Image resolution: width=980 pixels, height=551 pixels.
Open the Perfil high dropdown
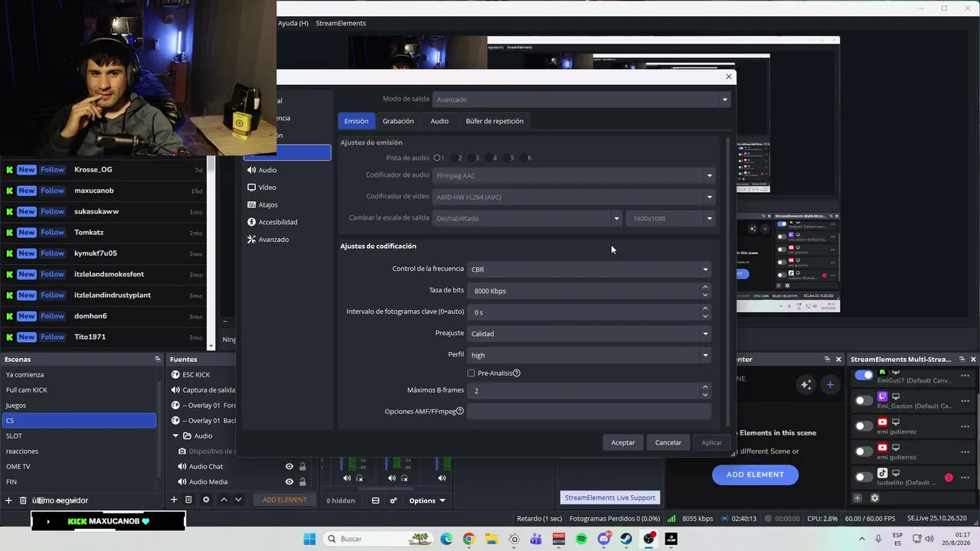tap(589, 355)
